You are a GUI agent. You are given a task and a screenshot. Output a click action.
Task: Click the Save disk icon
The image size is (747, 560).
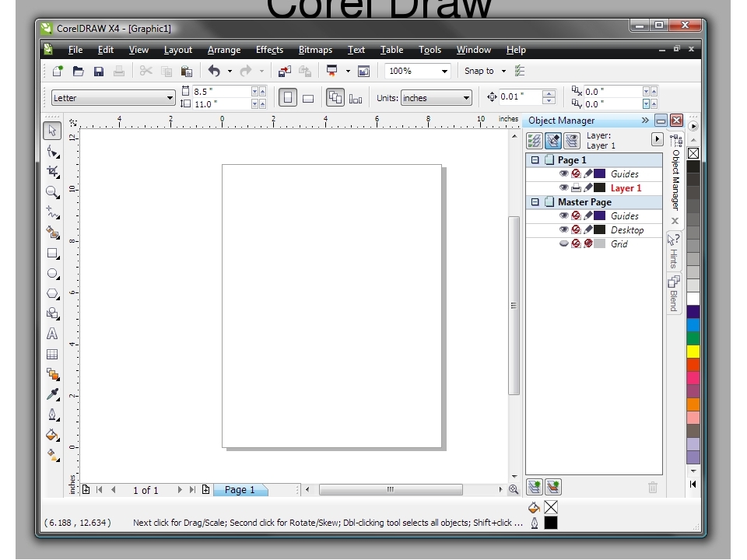pyautogui.click(x=99, y=72)
